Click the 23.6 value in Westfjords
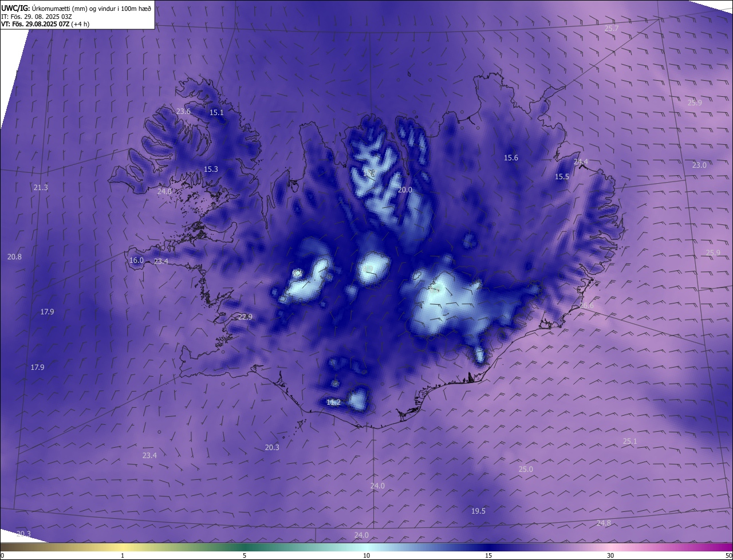Screen dimensions: 733x560 (x=183, y=112)
